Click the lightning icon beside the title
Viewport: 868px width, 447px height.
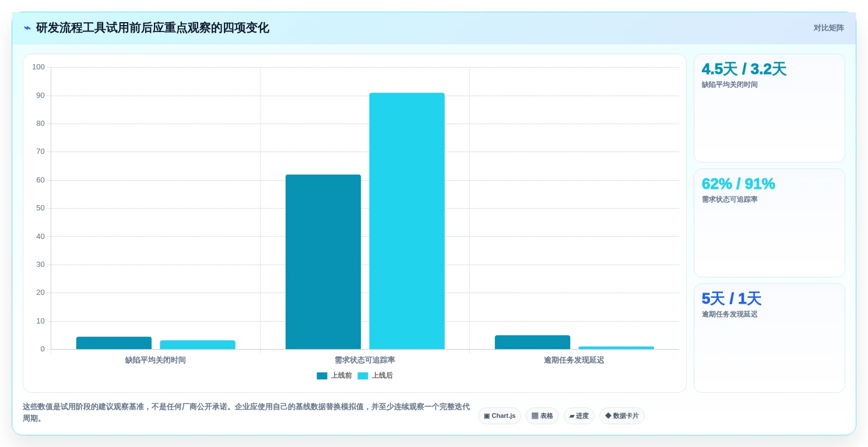pyautogui.click(x=27, y=28)
